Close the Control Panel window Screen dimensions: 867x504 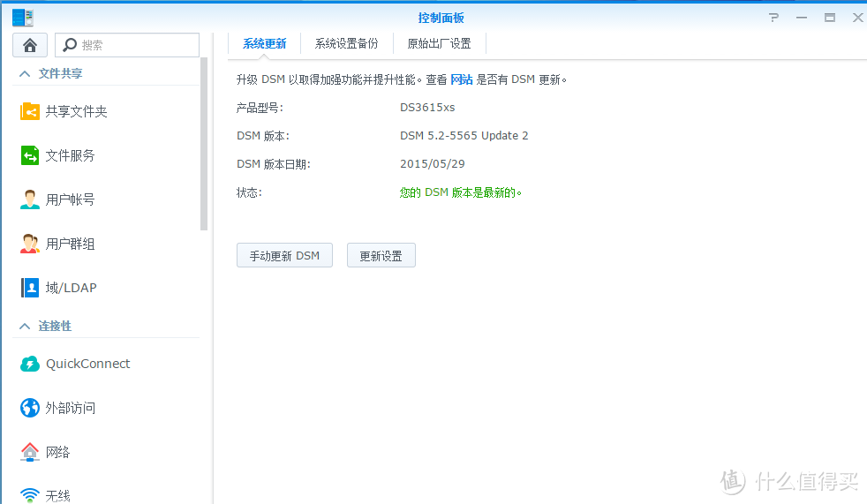pos(857,18)
